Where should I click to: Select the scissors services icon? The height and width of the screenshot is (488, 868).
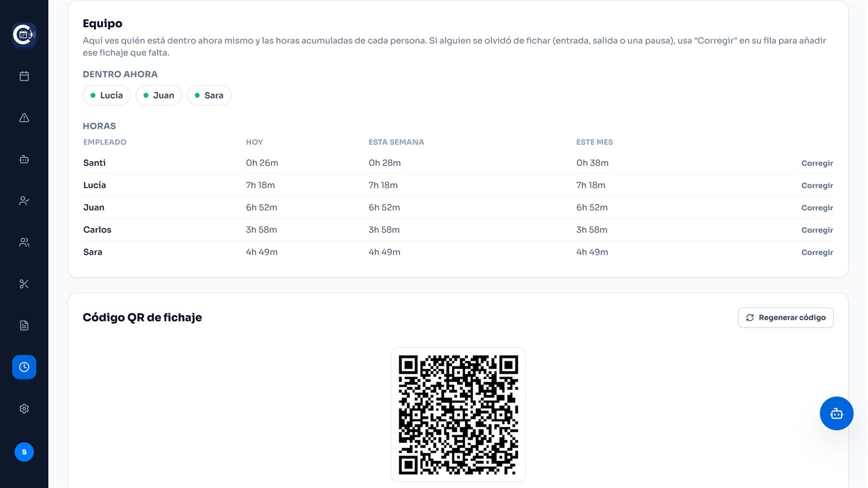coord(24,284)
